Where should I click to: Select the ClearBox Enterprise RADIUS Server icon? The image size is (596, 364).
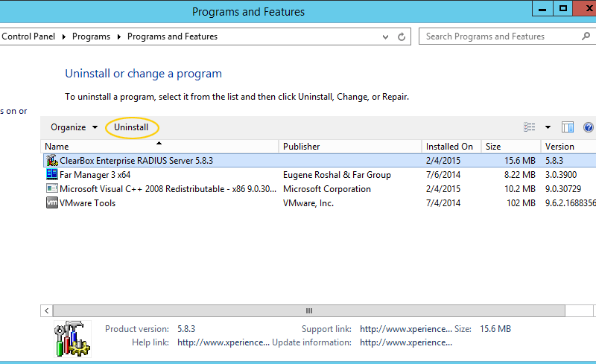pyautogui.click(x=52, y=160)
